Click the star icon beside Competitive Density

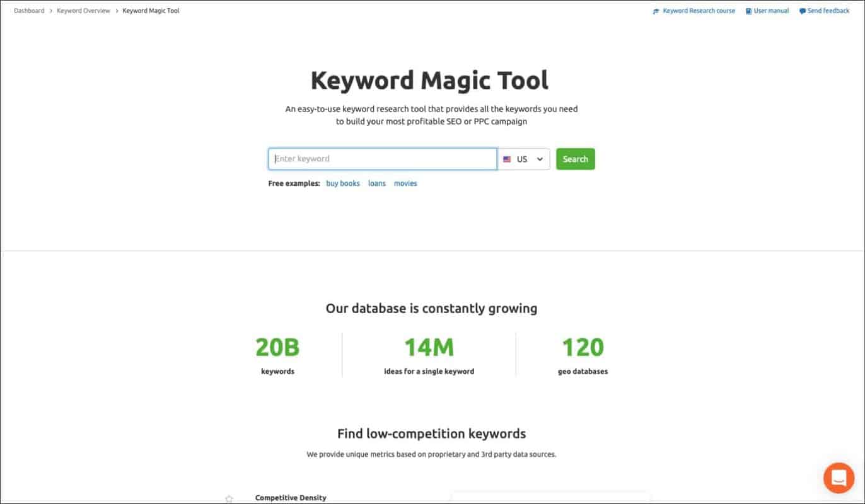click(x=229, y=499)
